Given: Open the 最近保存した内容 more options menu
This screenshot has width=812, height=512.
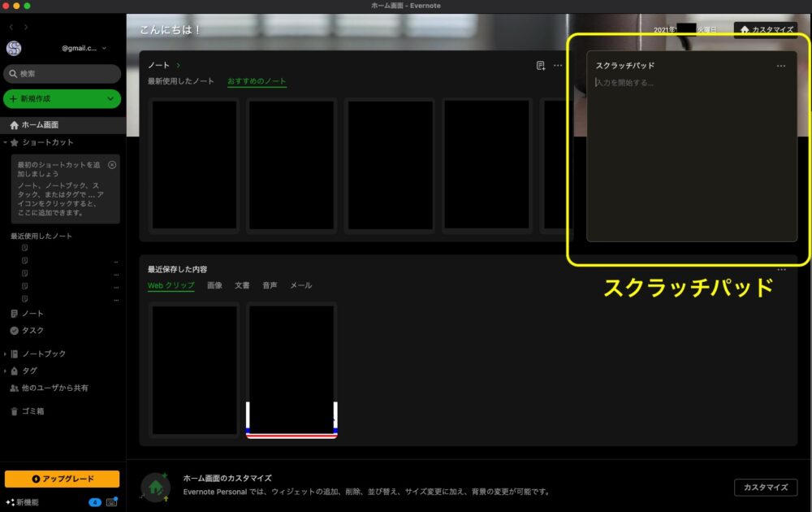Looking at the screenshot, I should (781, 270).
